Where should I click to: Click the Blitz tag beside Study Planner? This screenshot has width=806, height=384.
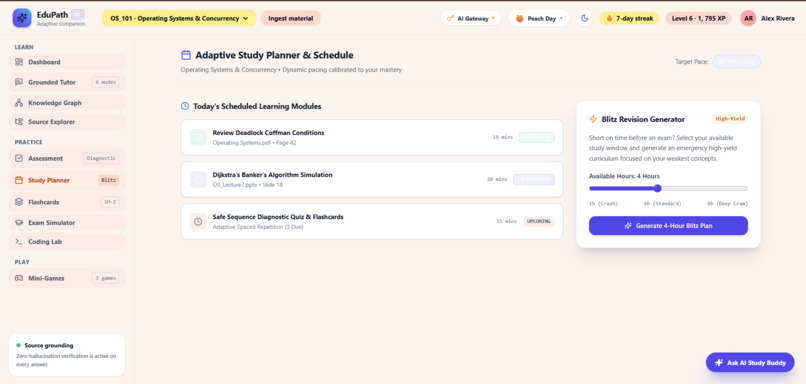pos(108,180)
